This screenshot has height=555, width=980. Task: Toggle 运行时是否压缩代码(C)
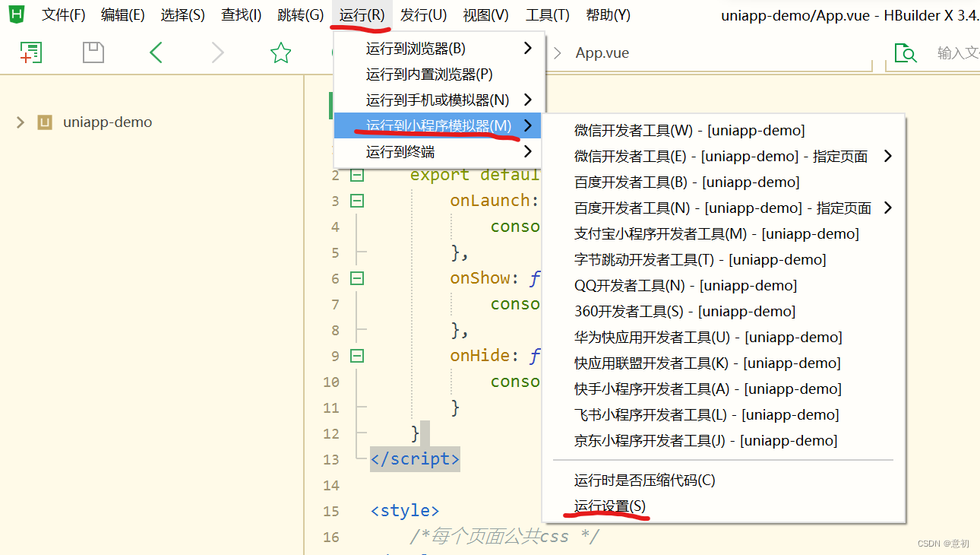click(x=724, y=480)
